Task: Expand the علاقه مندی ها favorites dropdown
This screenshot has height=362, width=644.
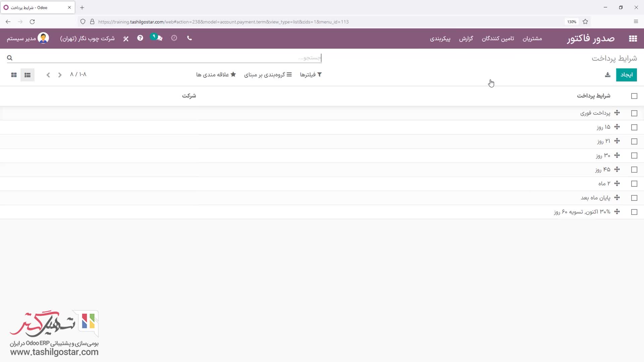Action: click(x=216, y=75)
